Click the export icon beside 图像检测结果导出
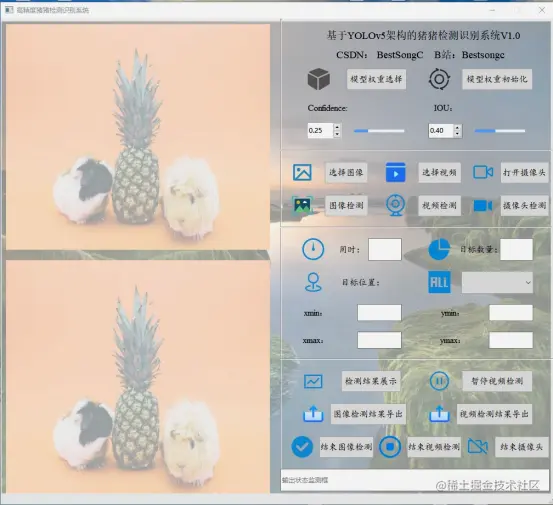Viewport: 554px width, 506px height. (x=313, y=413)
